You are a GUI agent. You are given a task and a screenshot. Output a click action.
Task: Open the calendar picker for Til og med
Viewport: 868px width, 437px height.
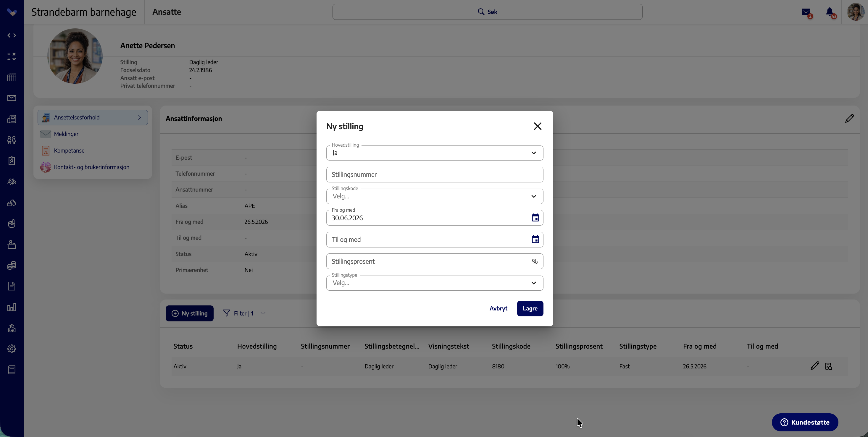(x=535, y=239)
